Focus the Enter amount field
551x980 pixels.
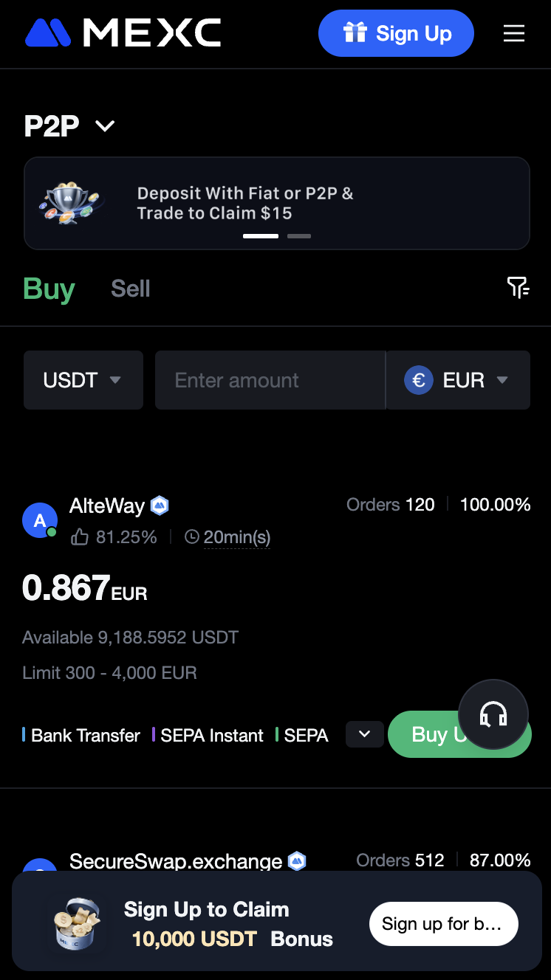point(270,380)
